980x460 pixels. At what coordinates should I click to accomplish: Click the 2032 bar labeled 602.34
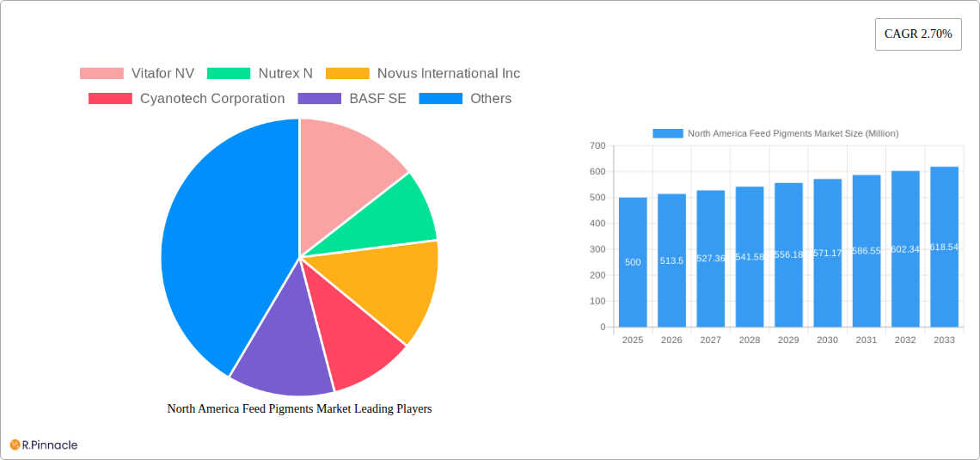tap(905, 248)
